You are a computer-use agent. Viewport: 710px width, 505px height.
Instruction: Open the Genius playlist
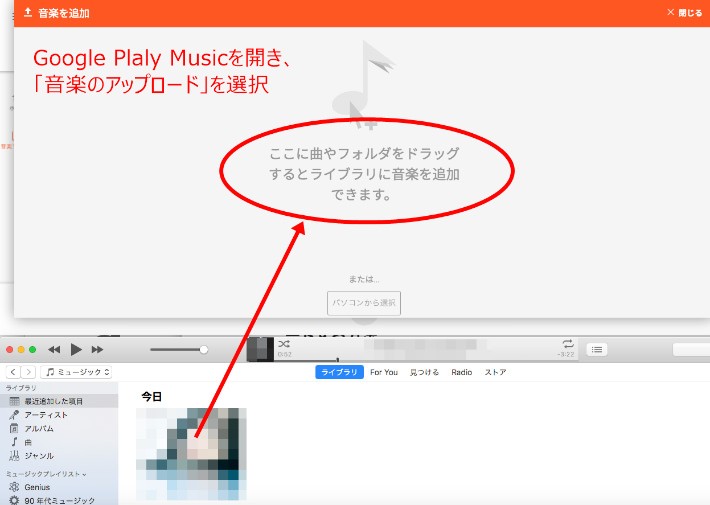pos(59,487)
